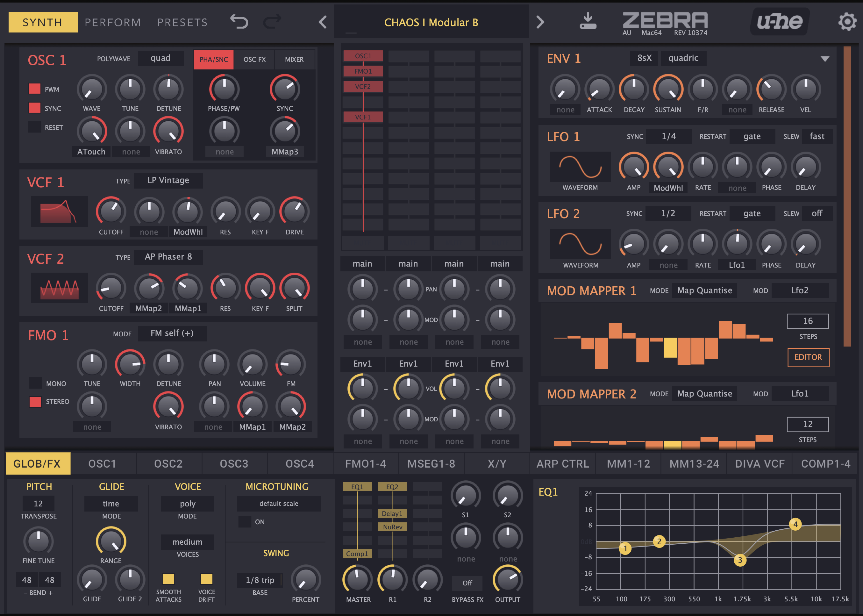Click the VCF 2 phaser response display
The image size is (863, 616).
point(60,288)
